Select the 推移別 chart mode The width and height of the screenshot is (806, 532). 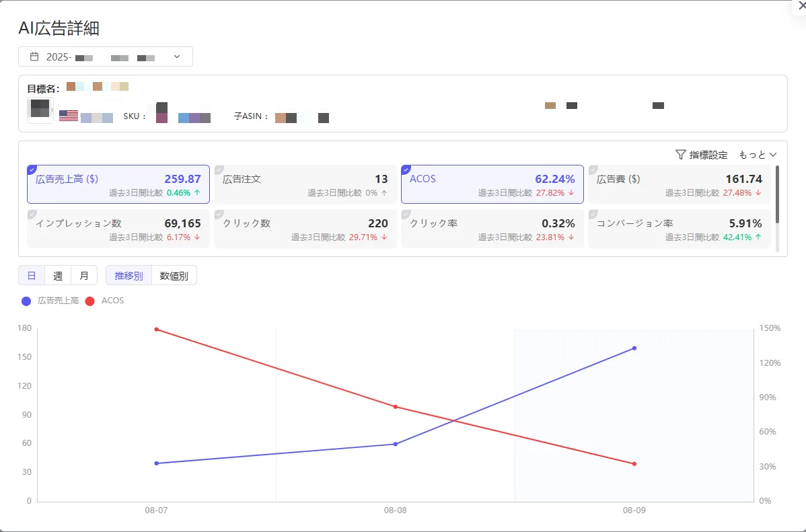(129, 276)
